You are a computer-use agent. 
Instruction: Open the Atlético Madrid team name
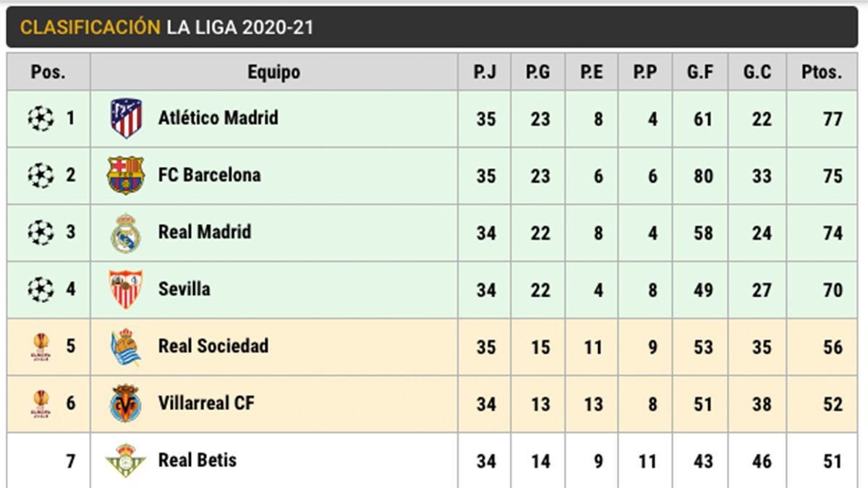pos(218,118)
